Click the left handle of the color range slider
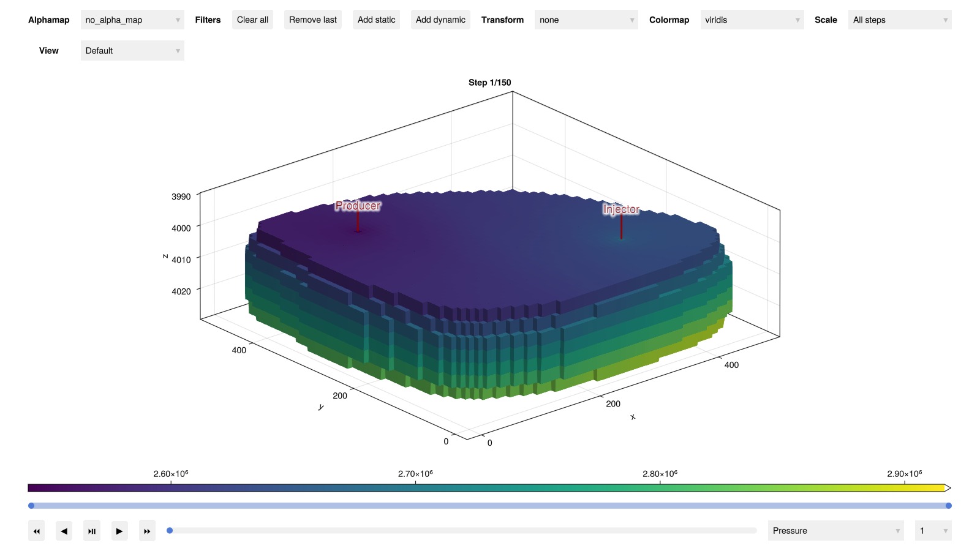The height and width of the screenshot is (551, 980). tap(31, 506)
